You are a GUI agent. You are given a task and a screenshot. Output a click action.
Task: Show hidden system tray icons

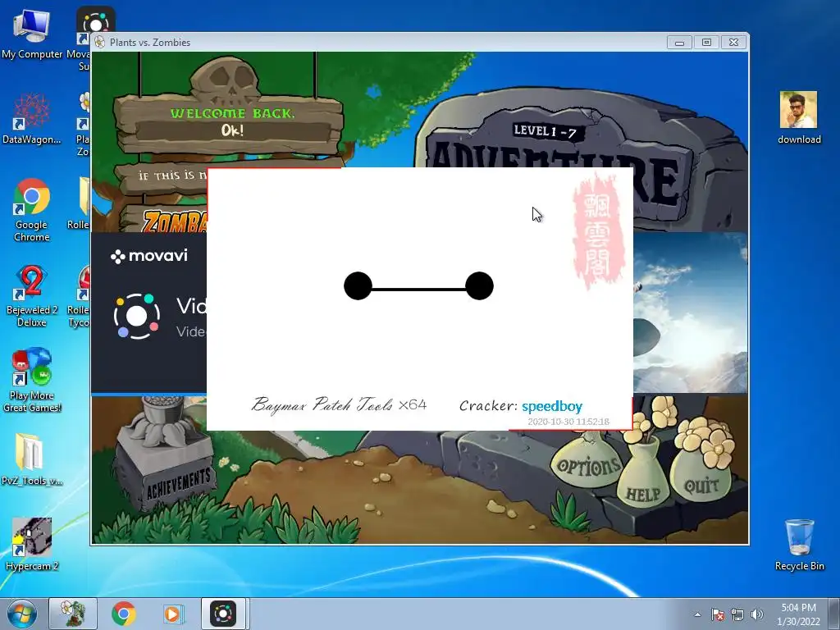pyautogui.click(x=697, y=614)
